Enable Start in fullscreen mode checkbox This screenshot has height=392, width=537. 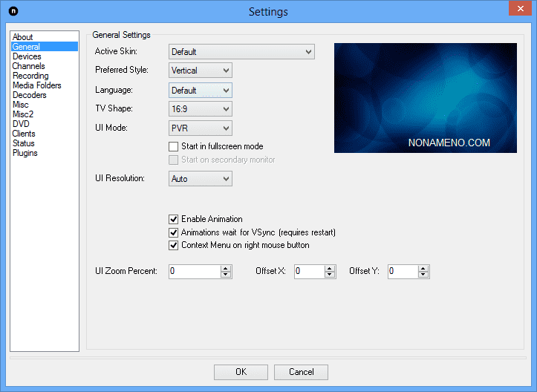point(174,146)
